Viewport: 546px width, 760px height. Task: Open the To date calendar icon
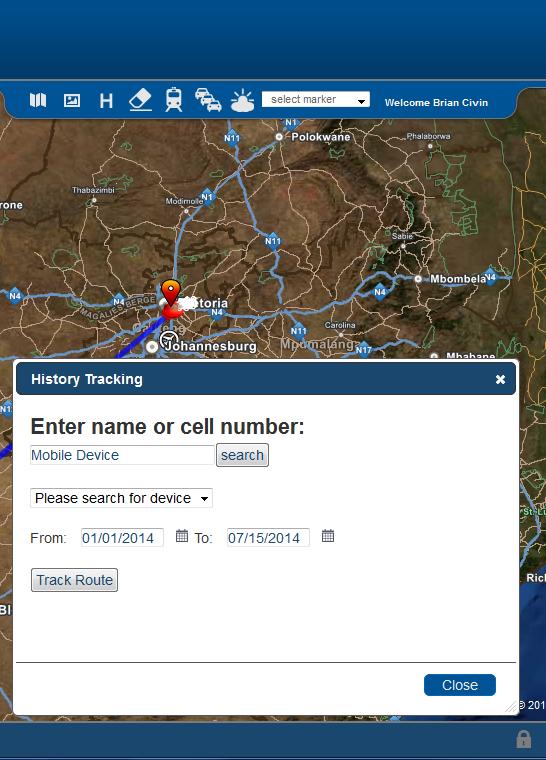click(x=328, y=536)
